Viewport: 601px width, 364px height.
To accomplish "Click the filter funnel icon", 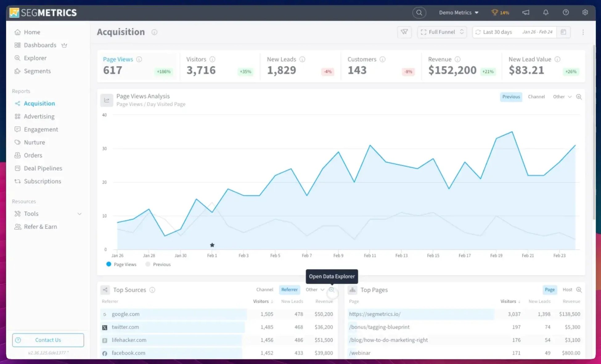I will [x=404, y=32].
